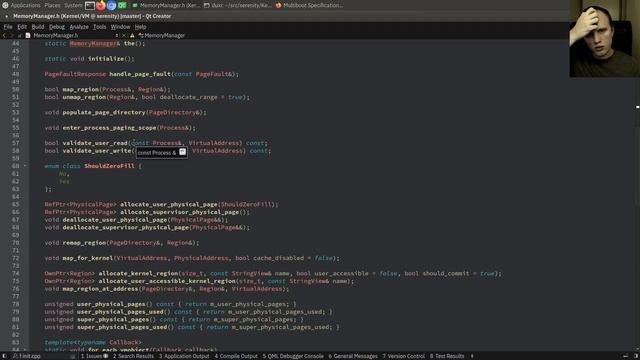Click the window menu icon left of the title
This screenshot has width=640, height=360.
click(7, 16)
